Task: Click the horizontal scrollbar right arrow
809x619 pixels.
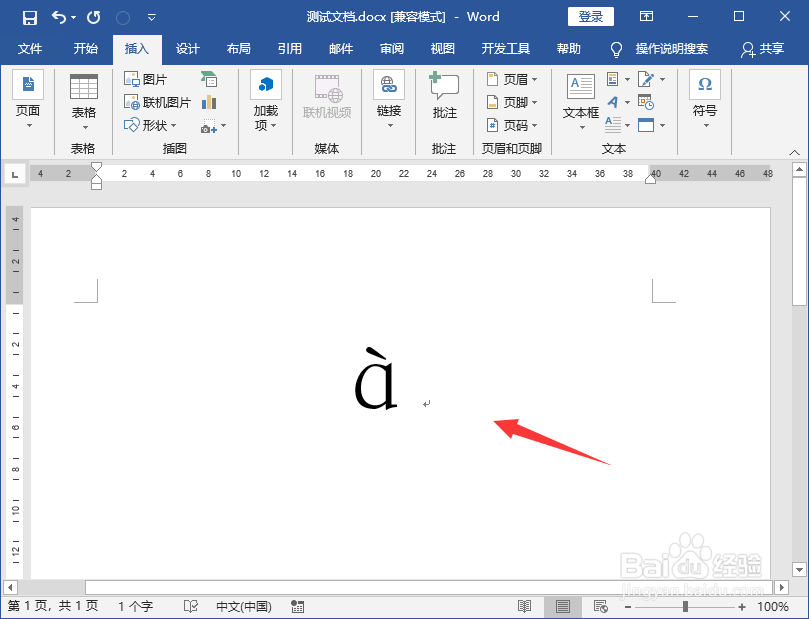Action: point(782,588)
